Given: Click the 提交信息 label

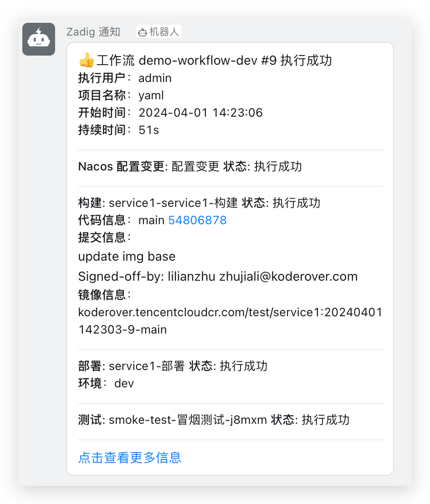Looking at the screenshot, I should click(104, 237).
